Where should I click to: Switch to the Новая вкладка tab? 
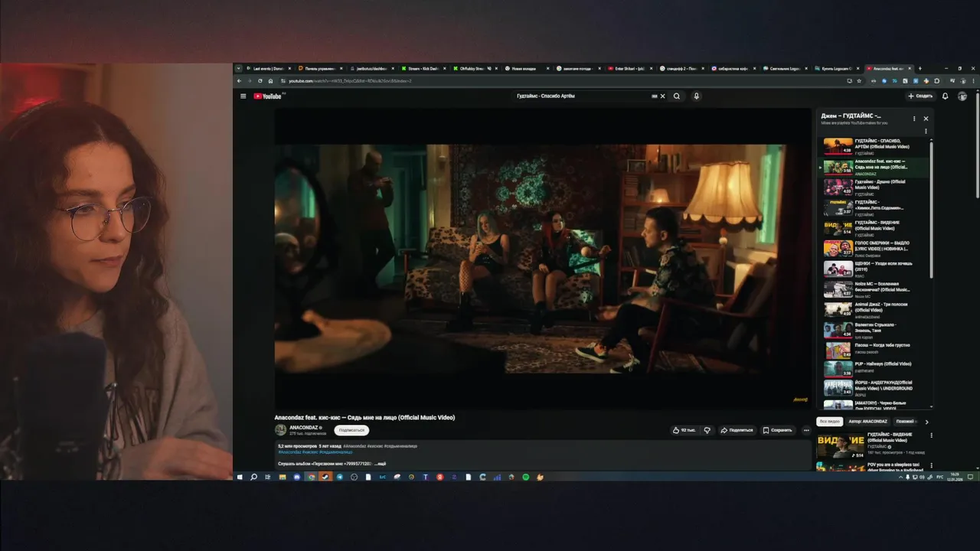pyautogui.click(x=527, y=68)
